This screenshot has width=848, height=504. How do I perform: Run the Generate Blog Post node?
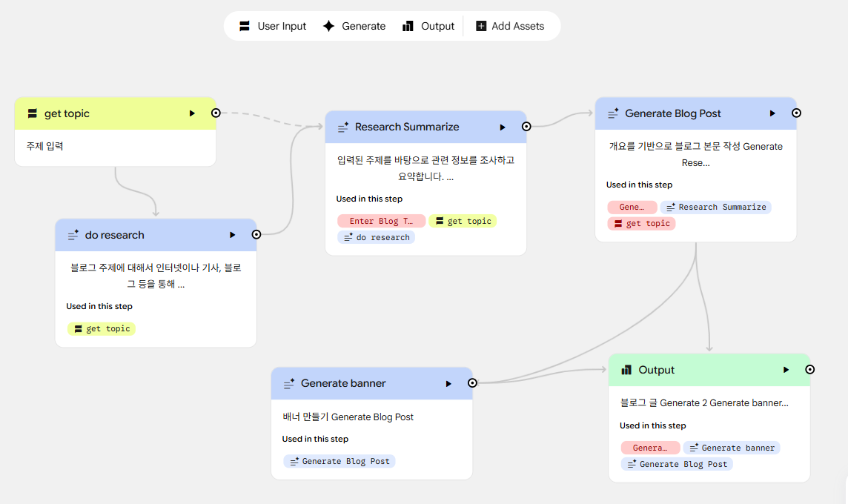click(772, 113)
